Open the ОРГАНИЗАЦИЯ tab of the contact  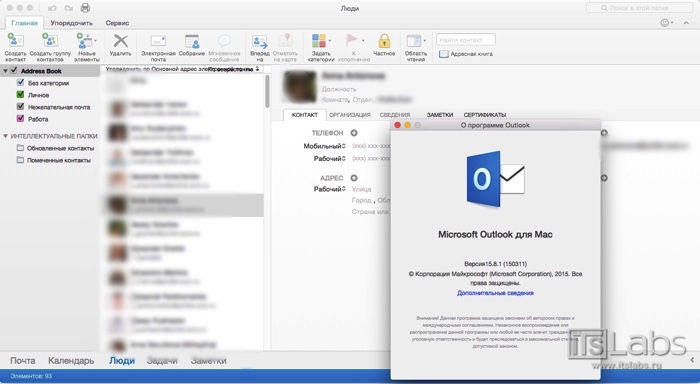[x=350, y=115]
